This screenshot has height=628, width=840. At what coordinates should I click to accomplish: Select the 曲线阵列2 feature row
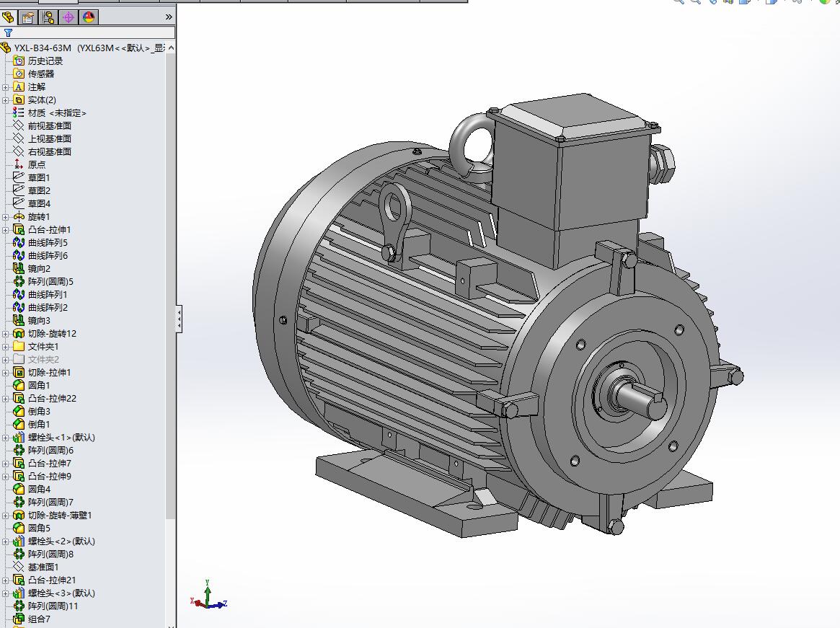tap(40, 308)
